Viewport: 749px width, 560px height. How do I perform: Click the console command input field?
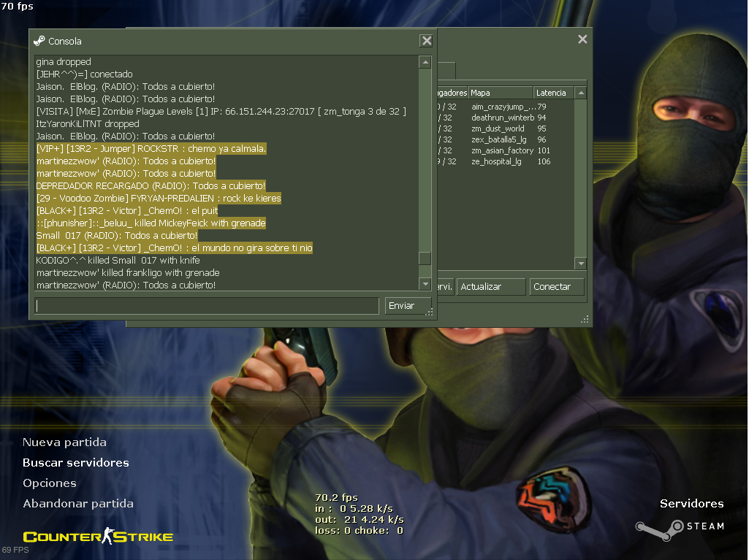click(207, 305)
